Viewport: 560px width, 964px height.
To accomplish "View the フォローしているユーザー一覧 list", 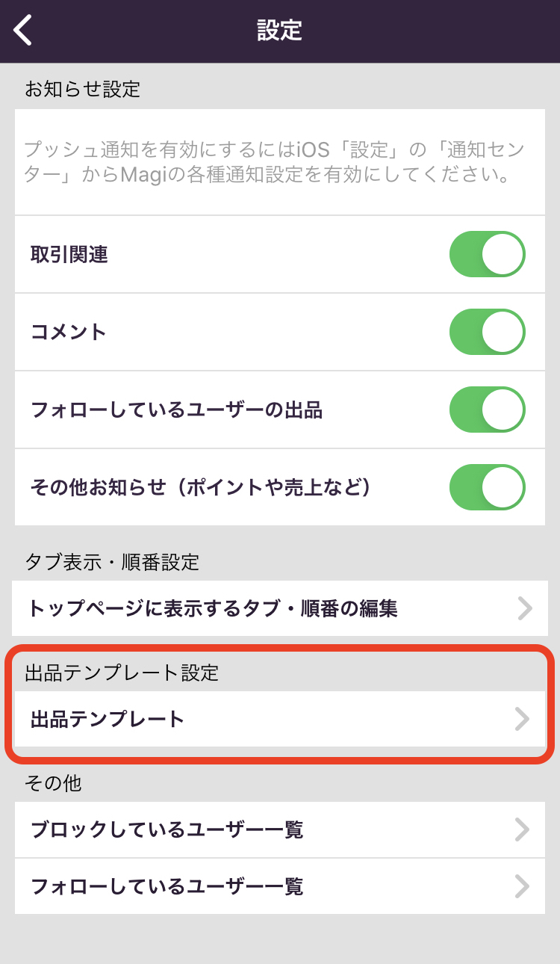I will tap(167, 886).
